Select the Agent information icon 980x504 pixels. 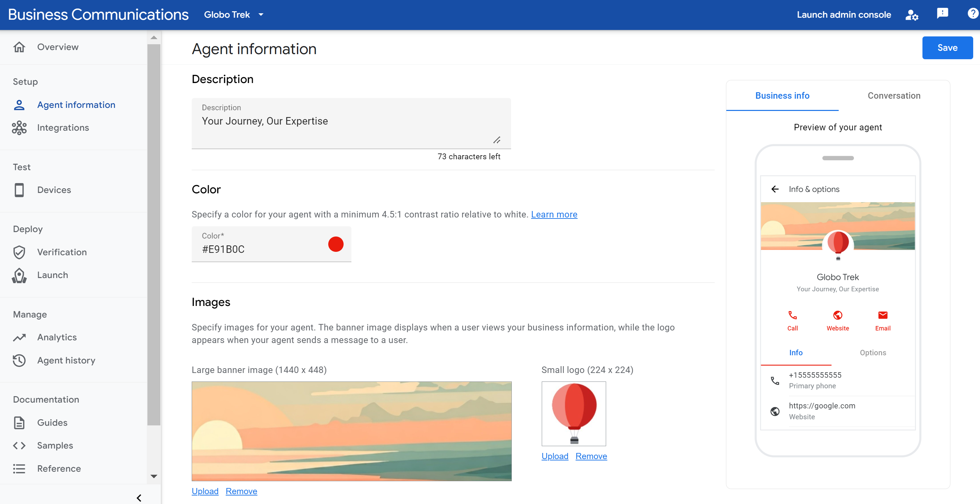pyautogui.click(x=19, y=104)
